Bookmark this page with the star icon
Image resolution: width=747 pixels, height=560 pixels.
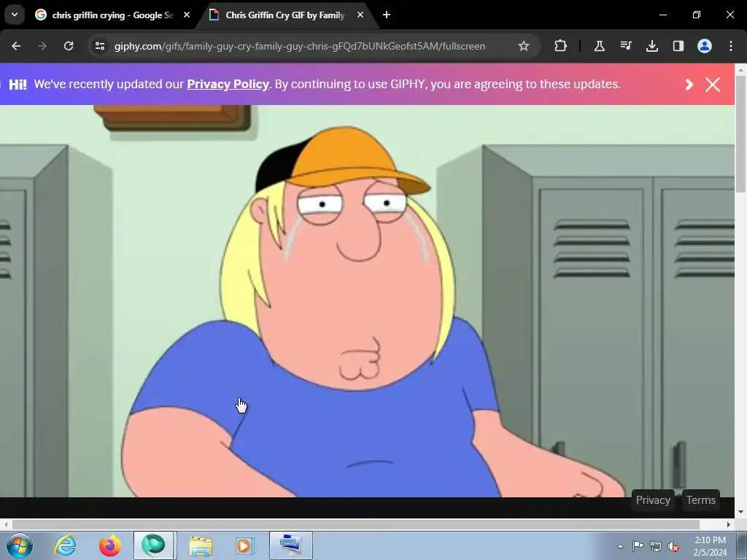(x=524, y=46)
